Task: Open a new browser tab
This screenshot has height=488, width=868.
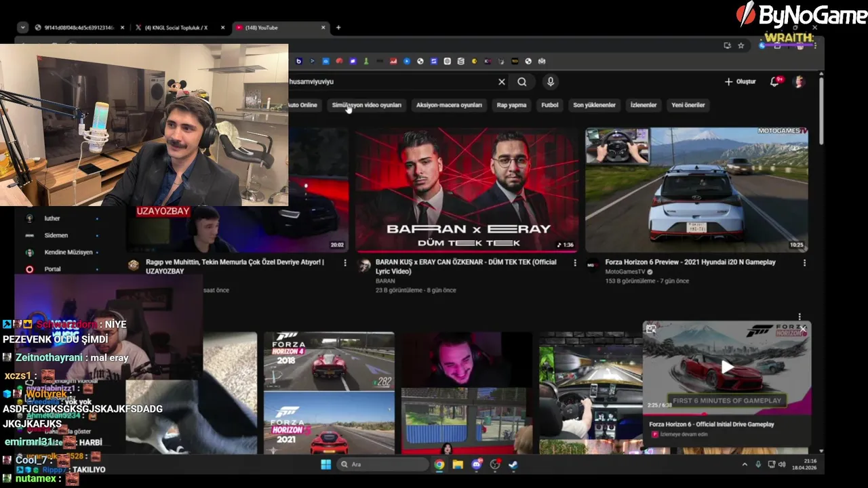Action: pyautogui.click(x=338, y=28)
